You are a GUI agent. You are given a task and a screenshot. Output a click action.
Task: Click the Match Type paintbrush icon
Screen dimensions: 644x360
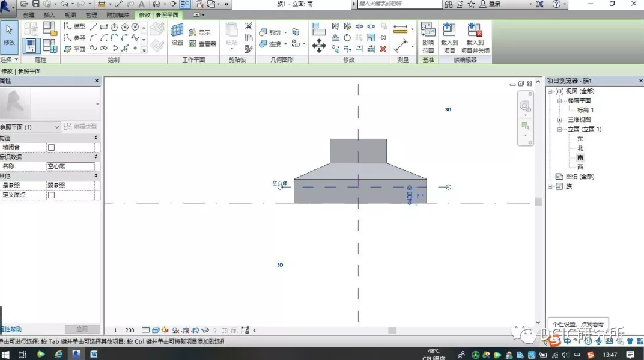pos(249,49)
